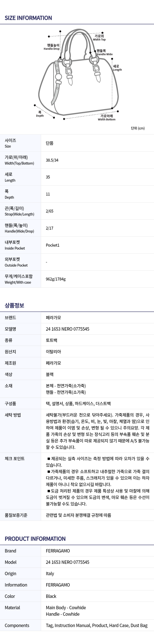Select the Handle Drop label in diagram

click(52, 47)
